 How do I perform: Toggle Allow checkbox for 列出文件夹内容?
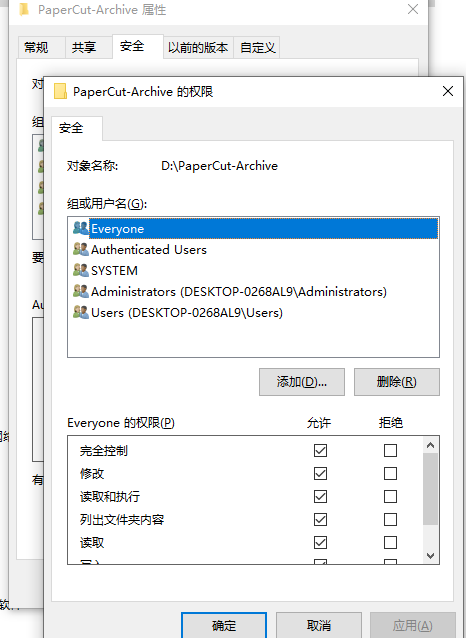(320, 519)
